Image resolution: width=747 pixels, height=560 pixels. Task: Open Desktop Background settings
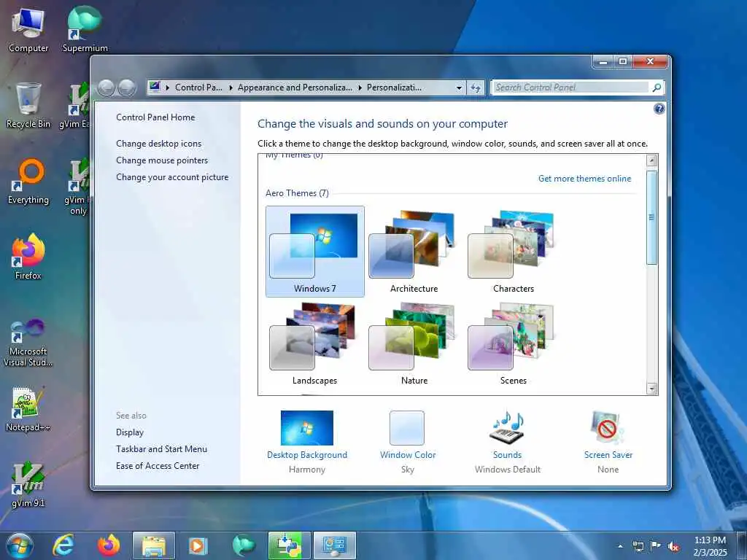pyautogui.click(x=307, y=441)
